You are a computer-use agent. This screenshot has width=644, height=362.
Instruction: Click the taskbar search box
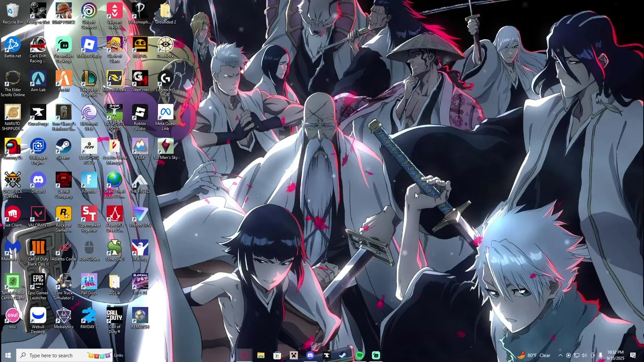pos(64,355)
